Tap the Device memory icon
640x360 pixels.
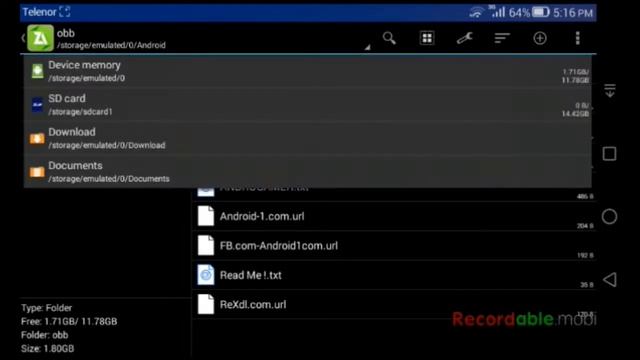tap(37, 71)
